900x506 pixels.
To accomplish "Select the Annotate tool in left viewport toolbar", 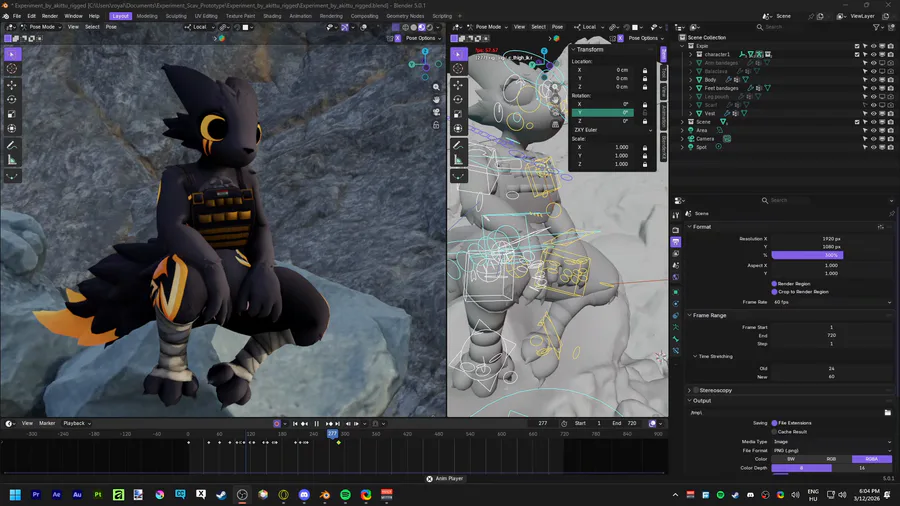I will click(12, 145).
